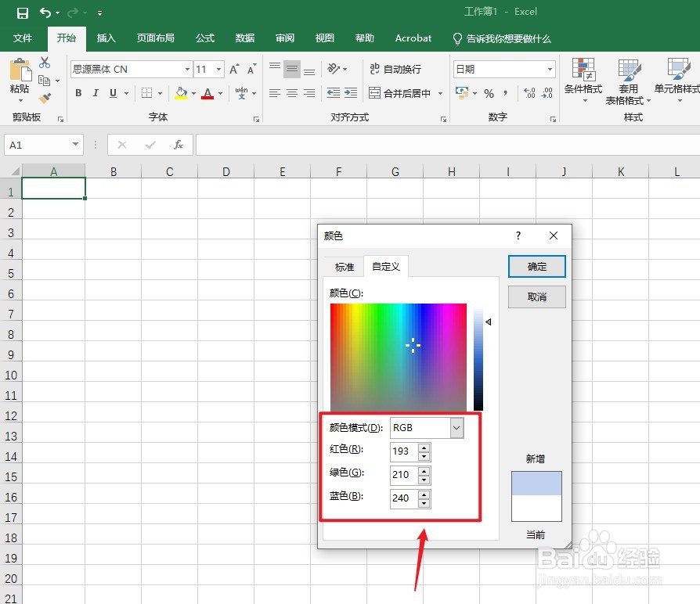Click the help ? button of color dialog
Image resolution: width=700 pixels, height=604 pixels.
[518, 236]
